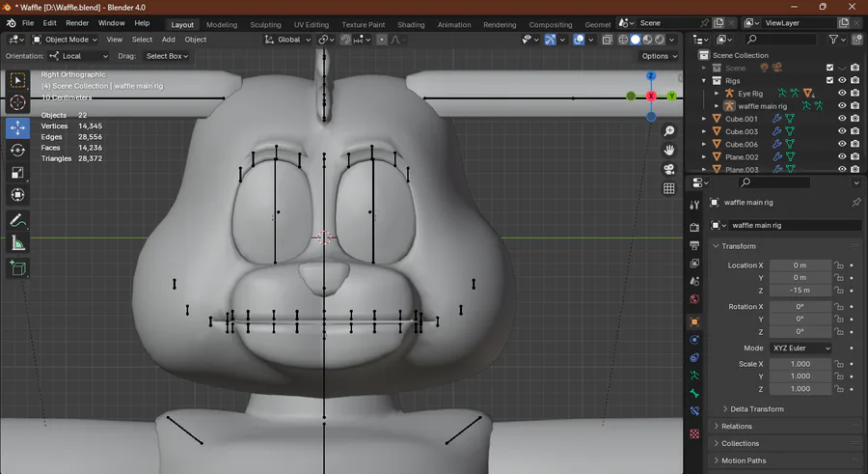Toggle X-Ray mode in the header
The image size is (868, 474).
tap(608, 40)
